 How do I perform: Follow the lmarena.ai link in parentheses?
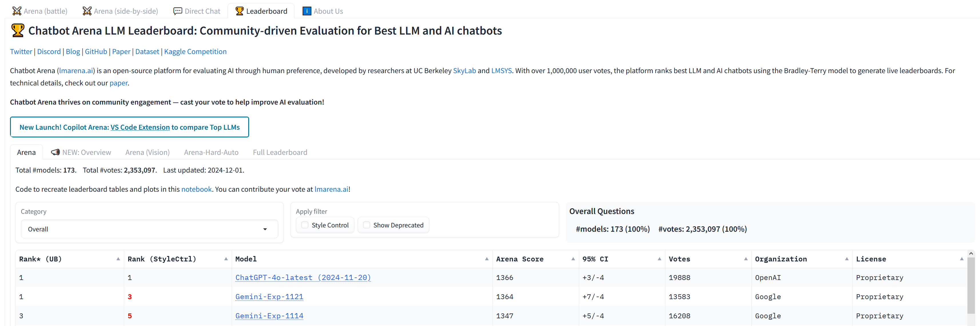pos(76,70)
